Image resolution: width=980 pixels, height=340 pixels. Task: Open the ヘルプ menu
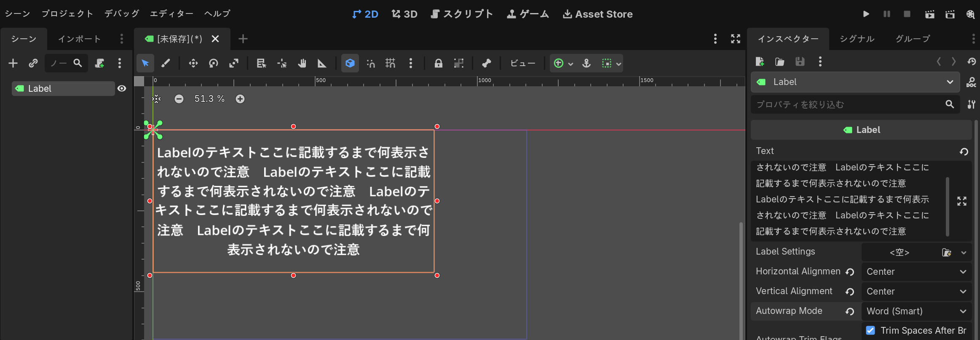(x=217, y=13)
